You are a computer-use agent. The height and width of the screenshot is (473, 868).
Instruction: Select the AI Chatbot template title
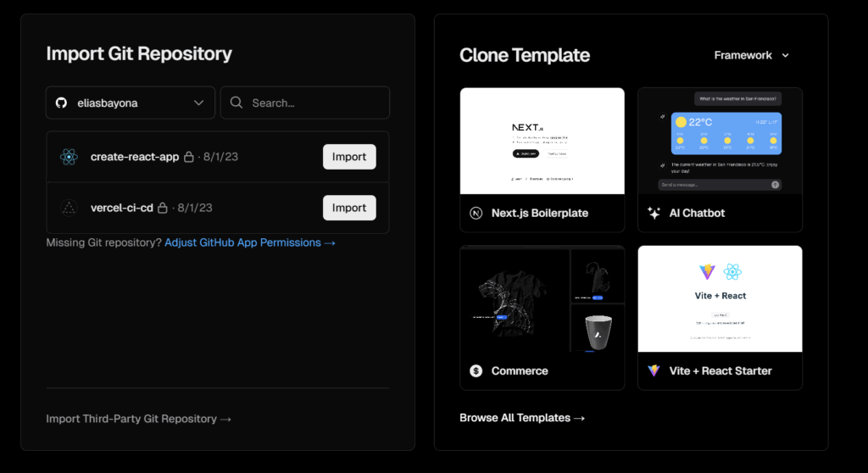[x=697, y=214]
